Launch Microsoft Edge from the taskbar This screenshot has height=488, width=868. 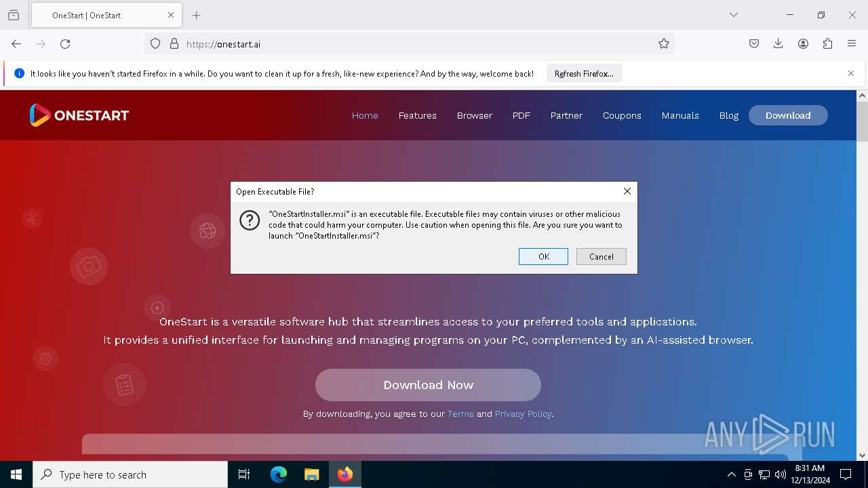[279, 474]
